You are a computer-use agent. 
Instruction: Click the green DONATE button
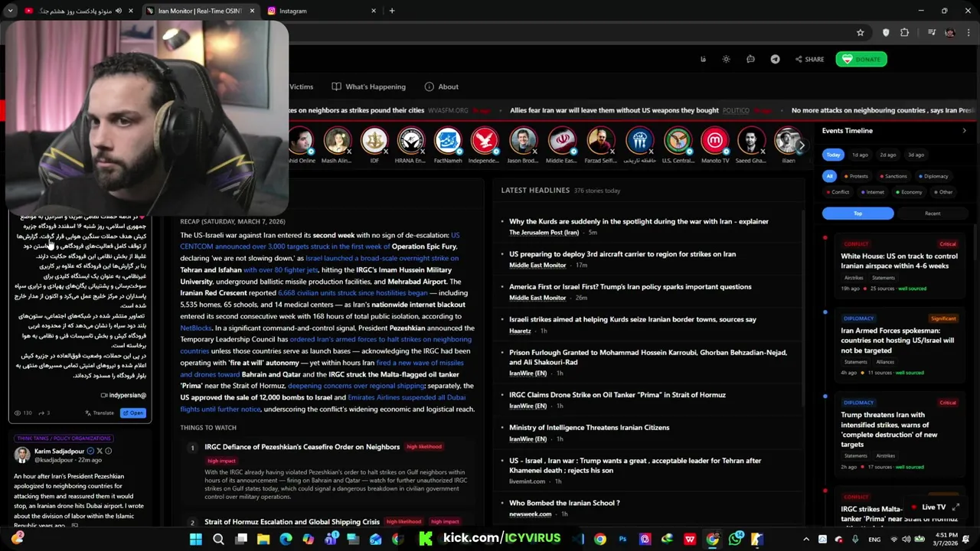(x=861, y=59)
